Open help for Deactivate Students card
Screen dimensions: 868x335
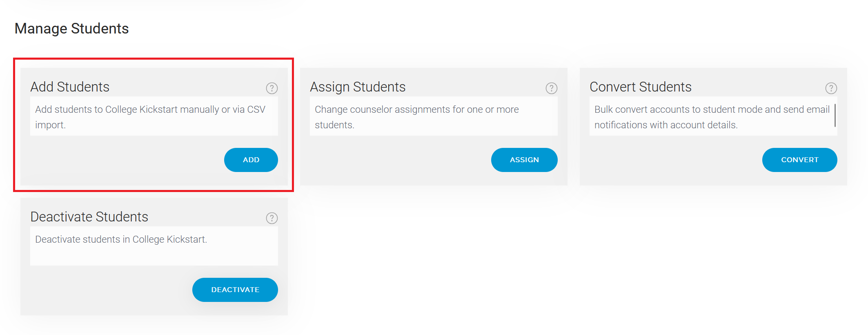[272, 218]
